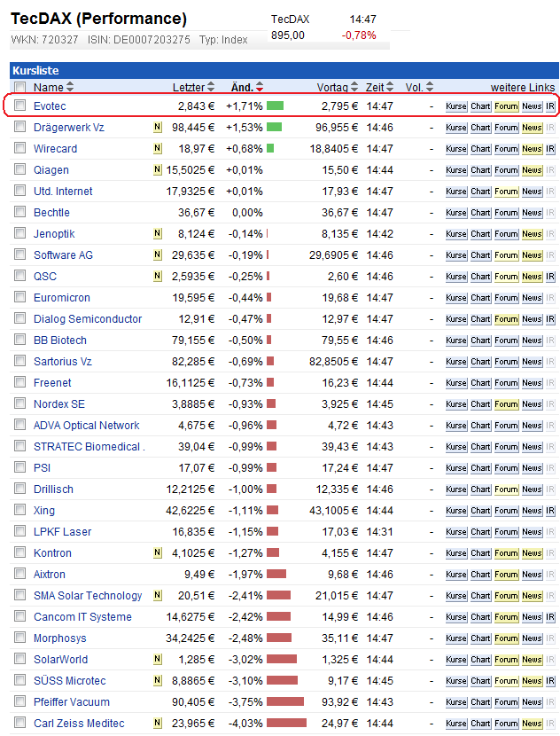Open News button for Xing
Image resolution: width=560 pixels, height=736 pixels.
click(532, 511)
